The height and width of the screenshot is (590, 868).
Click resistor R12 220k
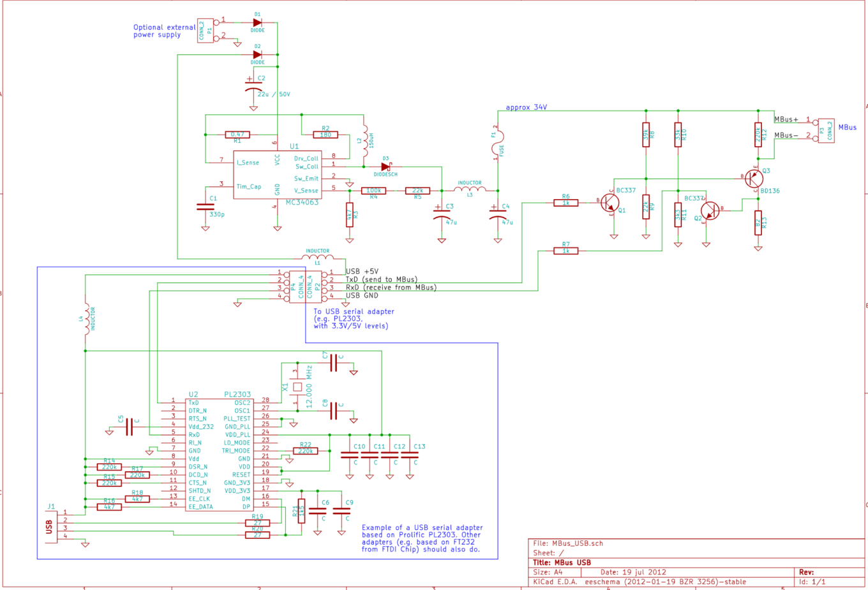click(x=758, y=135)
